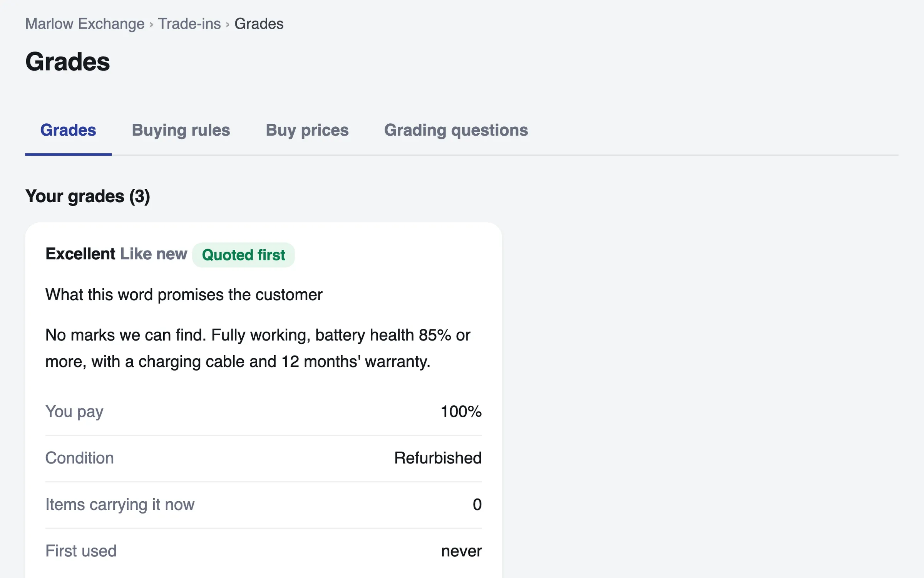
Task: Go to the Trade-ins breadcrumb
Action: (189, 24)
